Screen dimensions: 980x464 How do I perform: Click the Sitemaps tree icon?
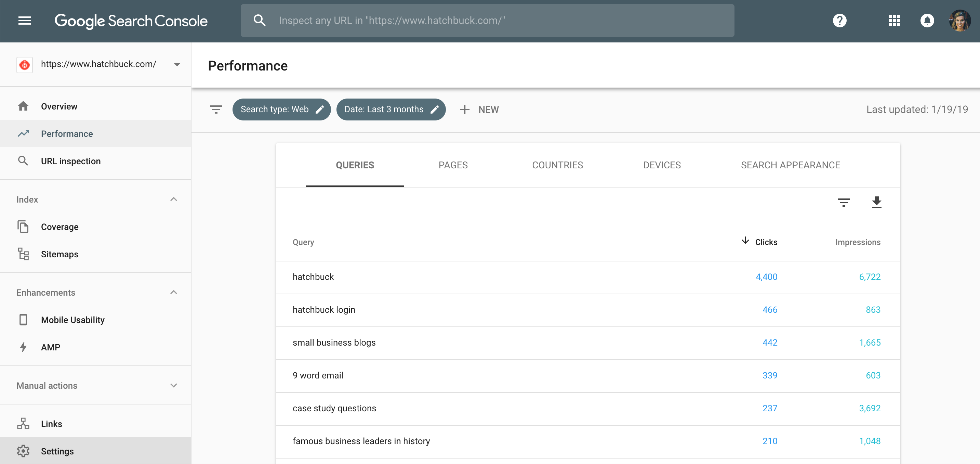pos(23,254)
